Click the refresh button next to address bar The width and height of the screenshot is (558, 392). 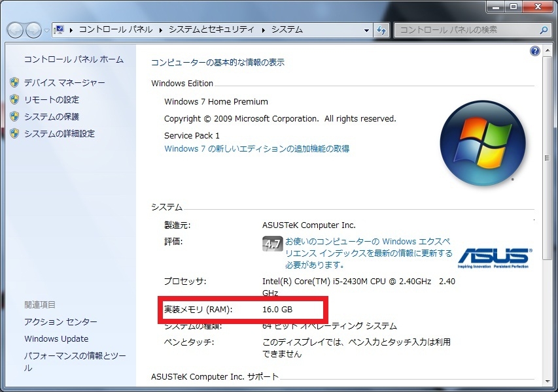click(381, 30)
